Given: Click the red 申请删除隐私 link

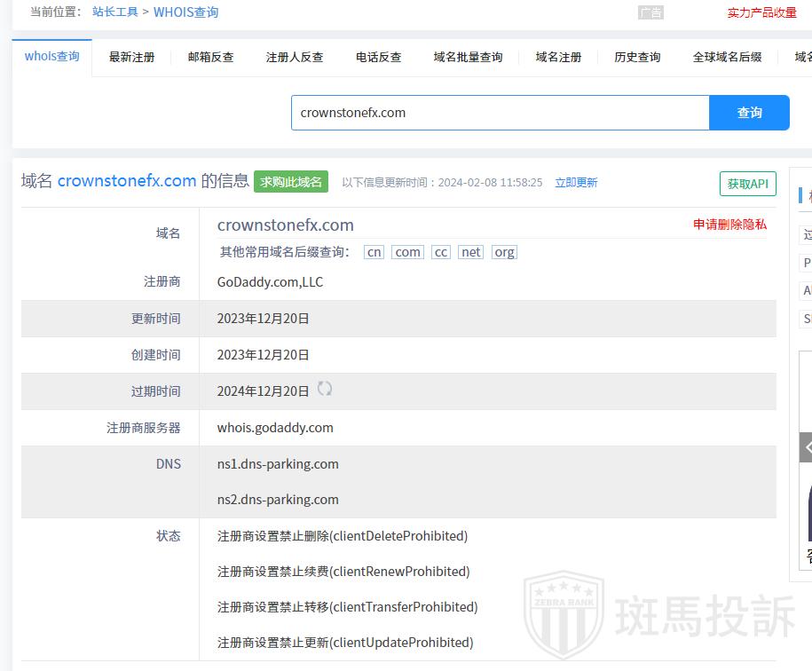Looking at the screenshot, I should click(x=729, y=225).
